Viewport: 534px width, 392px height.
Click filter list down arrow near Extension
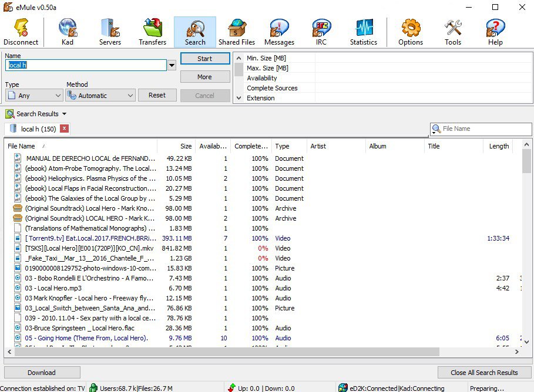(239, 98)
